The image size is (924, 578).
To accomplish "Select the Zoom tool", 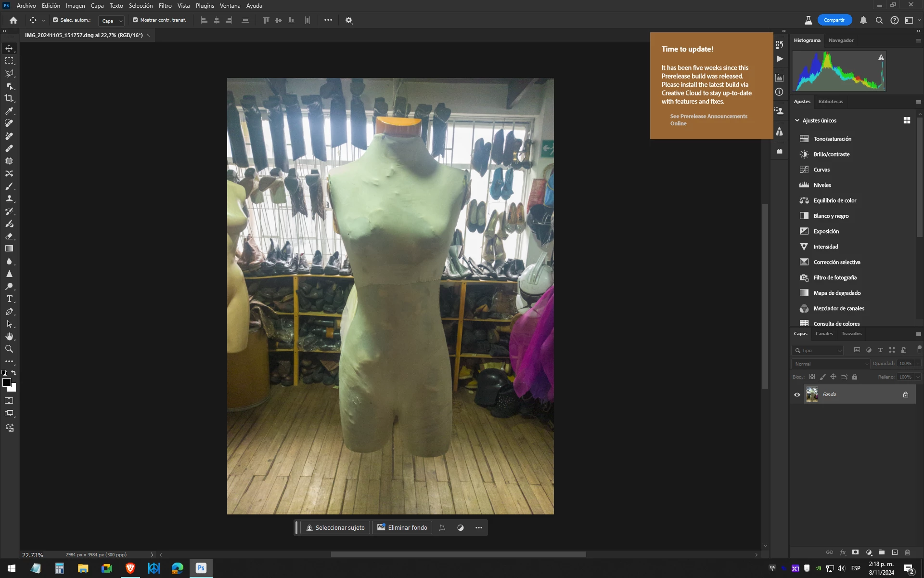I will pyautogui.click(x=9, y=349).
